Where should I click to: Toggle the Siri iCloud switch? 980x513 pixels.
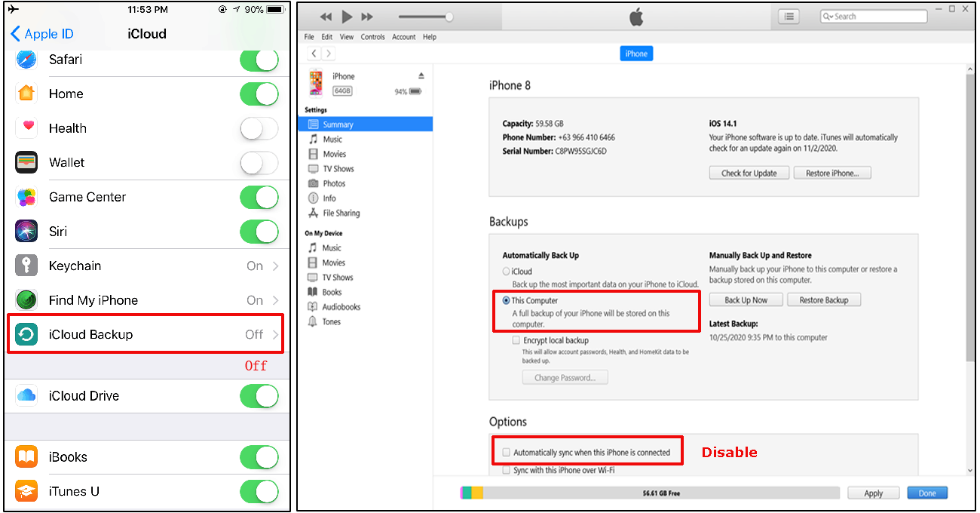(259, 232)
